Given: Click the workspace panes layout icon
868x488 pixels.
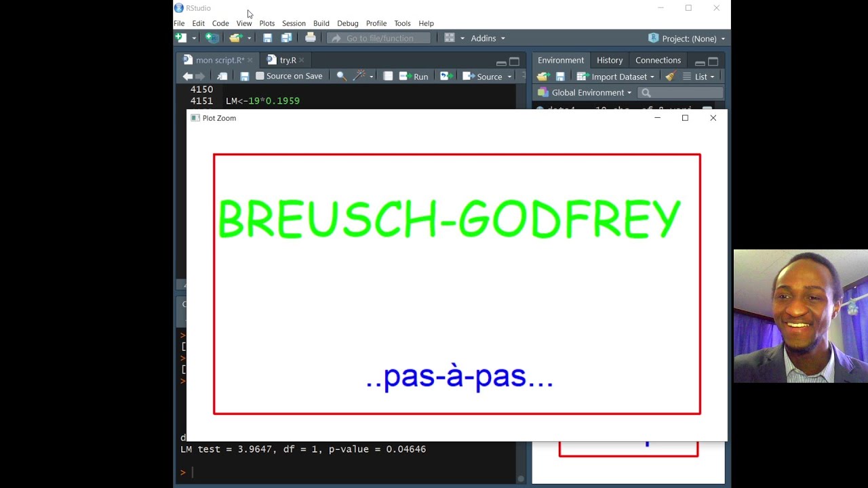Looking at the screenshot, I should click(449, 38).
